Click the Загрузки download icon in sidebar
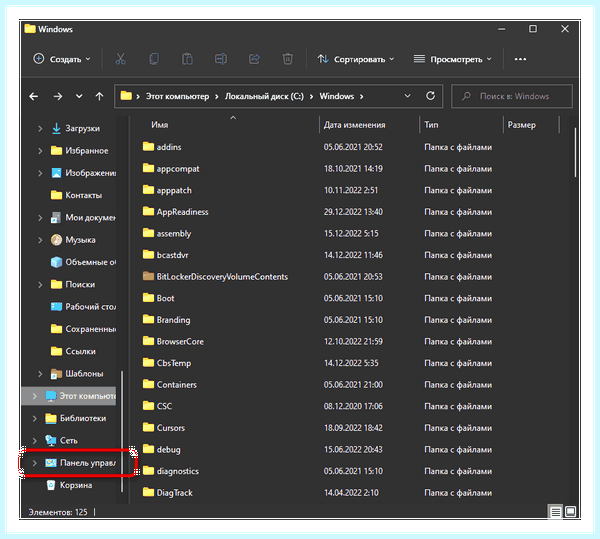The height and width of the screenshot is (539, 600). pyautogui.click(x=56, y=129)
